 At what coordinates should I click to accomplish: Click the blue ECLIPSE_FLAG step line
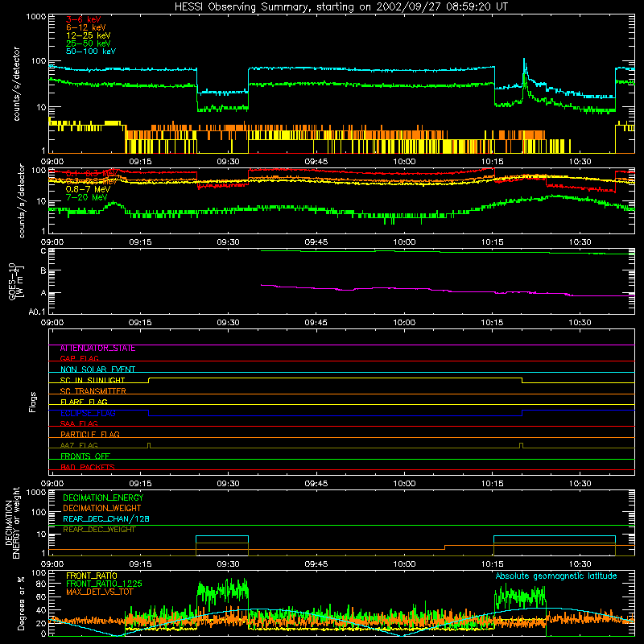click(335, 415)
